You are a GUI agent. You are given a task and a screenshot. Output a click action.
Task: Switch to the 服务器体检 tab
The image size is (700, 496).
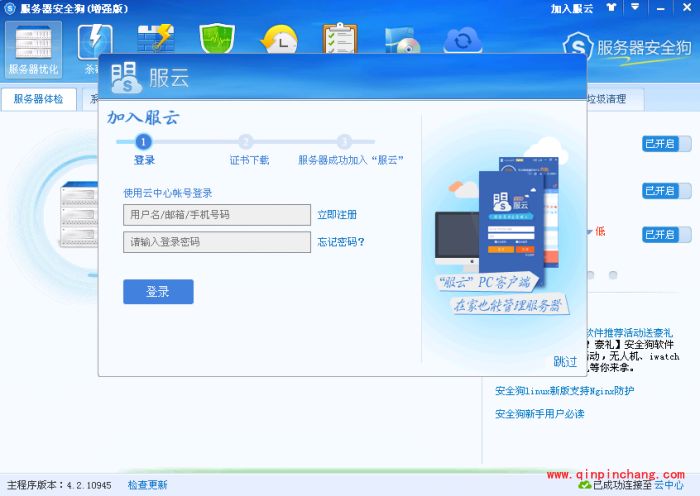[x=38, y=99]
